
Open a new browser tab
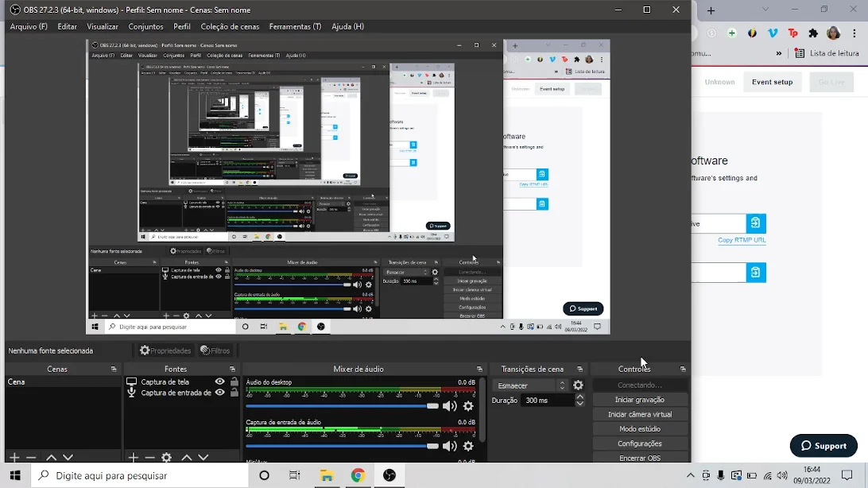click(x=711, y=10)
